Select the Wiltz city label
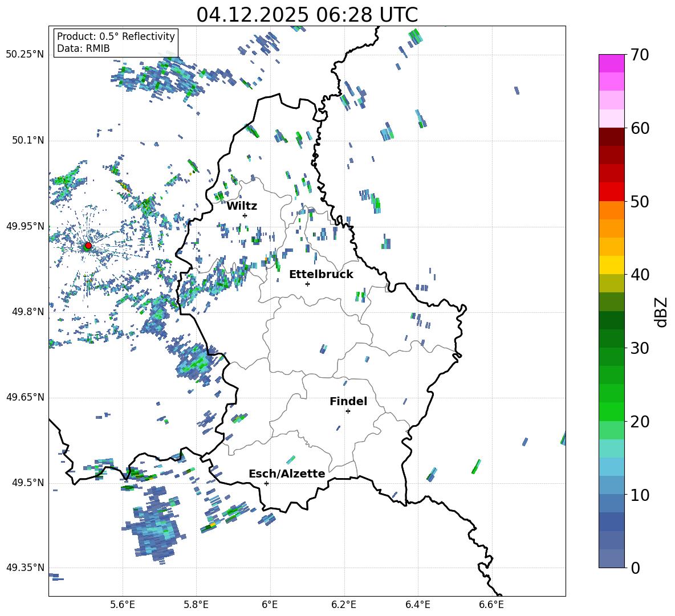 click(242, 206)
